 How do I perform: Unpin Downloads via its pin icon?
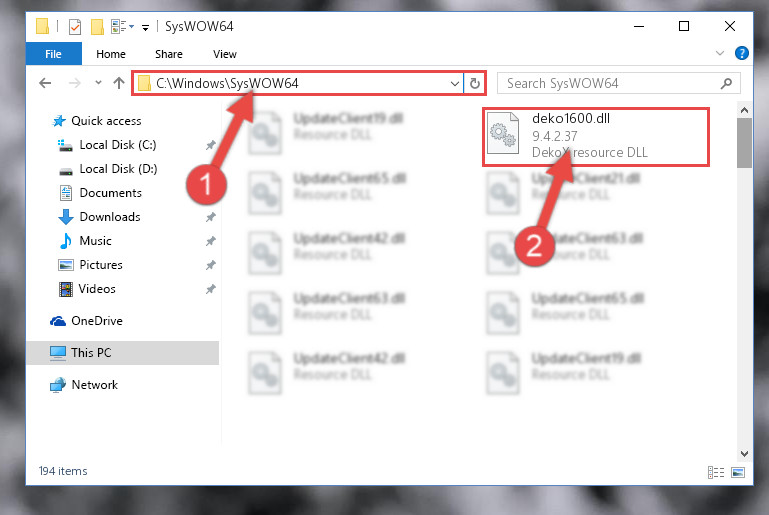(x=210, y=217)
